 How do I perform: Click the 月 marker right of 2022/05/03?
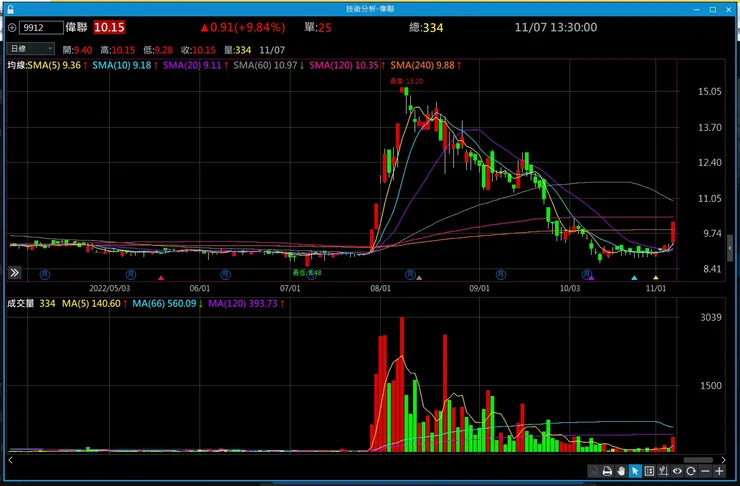tap(131, 274)
